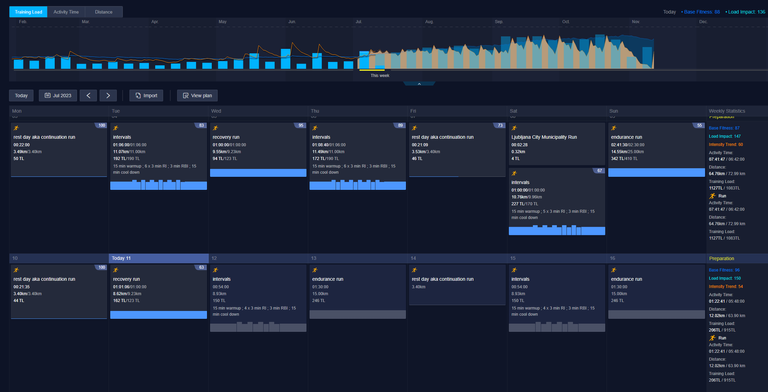768x392 pixels.
Task: Click the 95 score badge on the recovery run
Action: coord(301,125)
